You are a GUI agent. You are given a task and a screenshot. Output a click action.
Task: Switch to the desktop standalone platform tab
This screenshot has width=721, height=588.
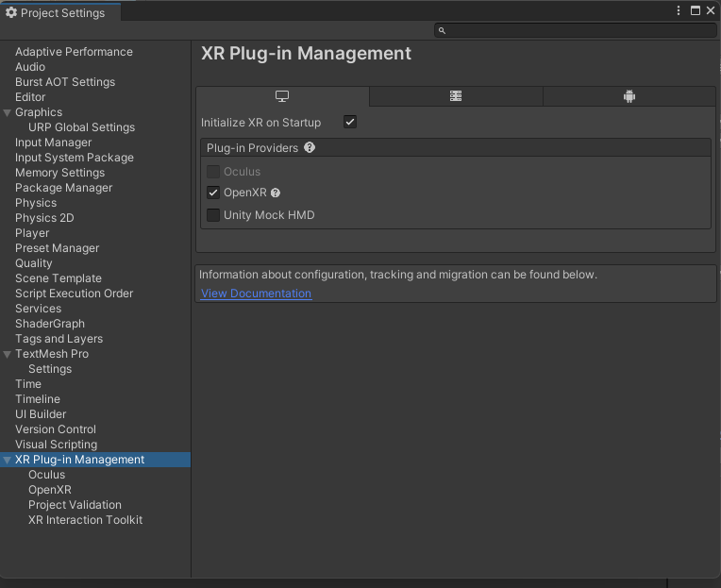pos(282,96)
